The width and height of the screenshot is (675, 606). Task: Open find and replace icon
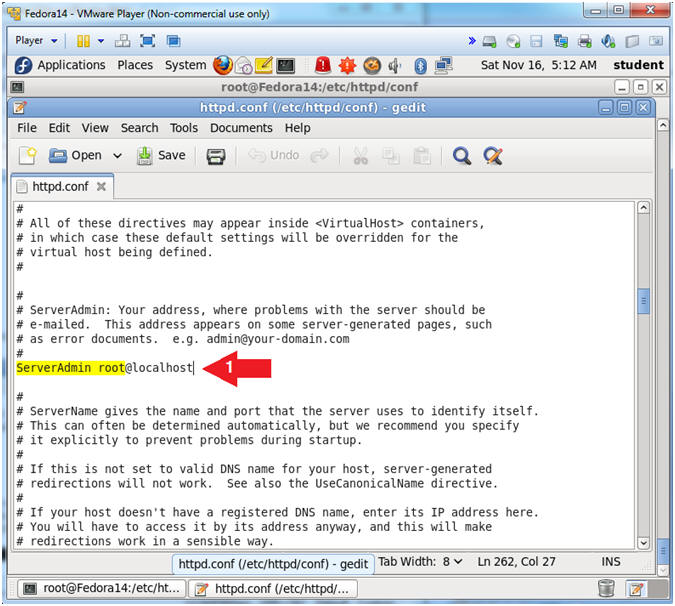493,156
